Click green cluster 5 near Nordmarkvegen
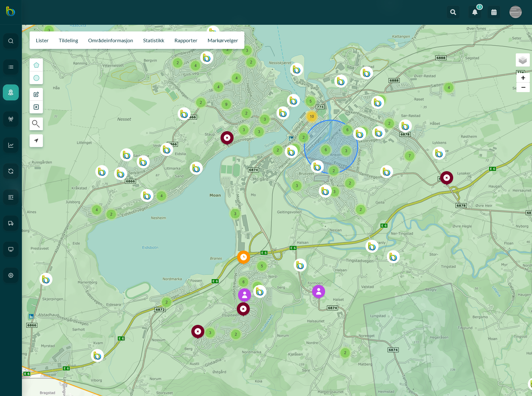 point(262,266)
